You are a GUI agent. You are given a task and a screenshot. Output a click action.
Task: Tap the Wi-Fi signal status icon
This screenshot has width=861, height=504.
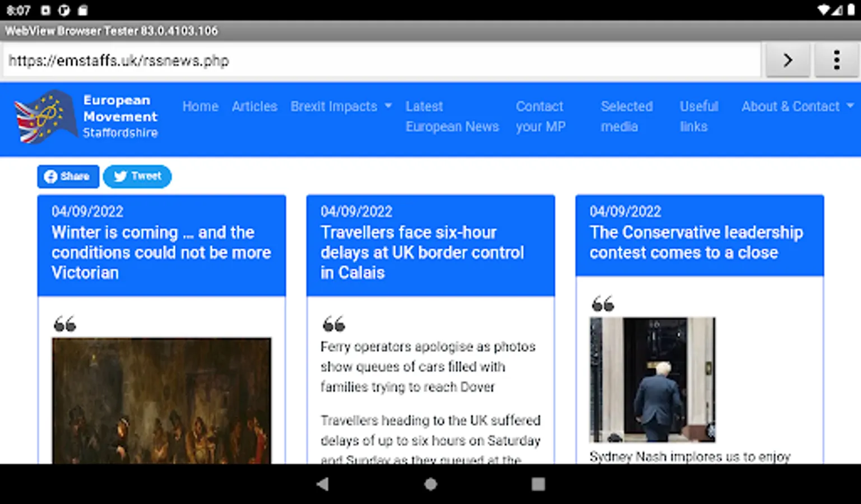click(x=823, y=10)
